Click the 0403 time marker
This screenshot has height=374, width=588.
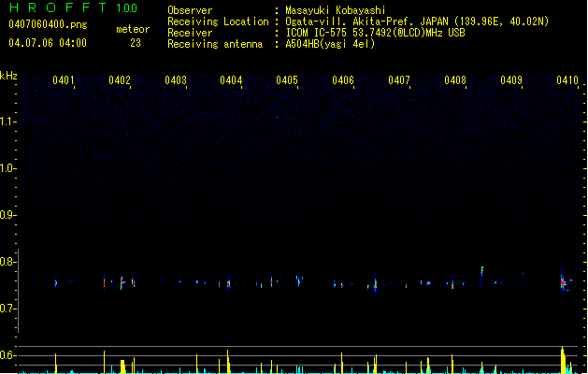(x=176, y=80)
